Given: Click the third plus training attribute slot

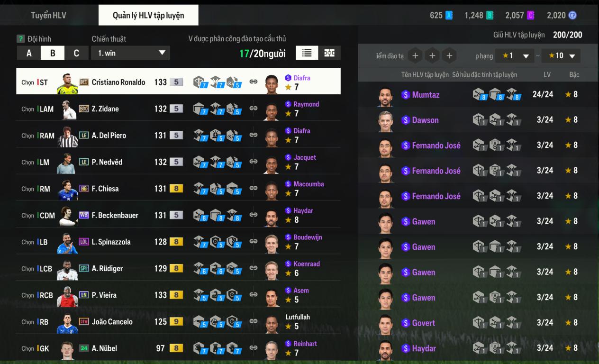Looking at the screenshot, I should [449, 56].
